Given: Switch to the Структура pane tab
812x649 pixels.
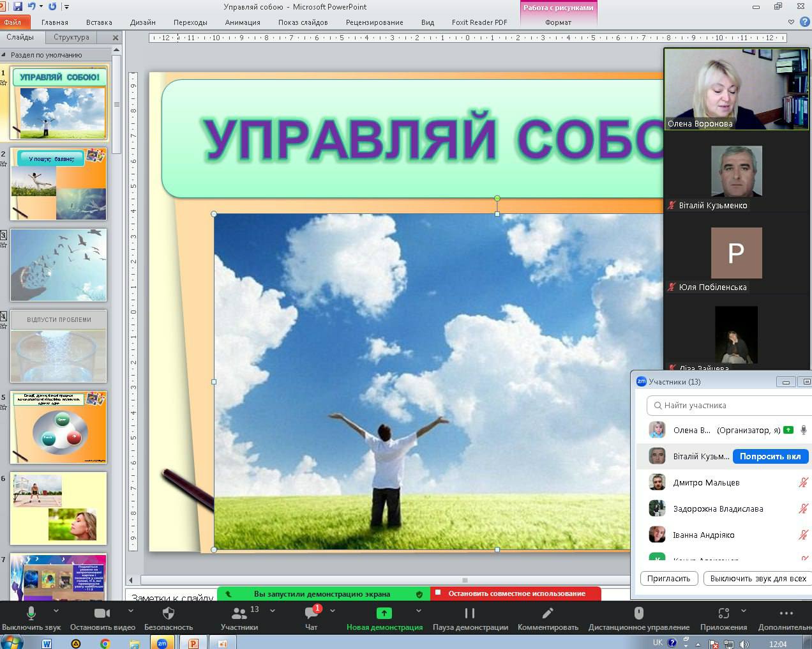Looking at the screenshot, I should (71, 37).
